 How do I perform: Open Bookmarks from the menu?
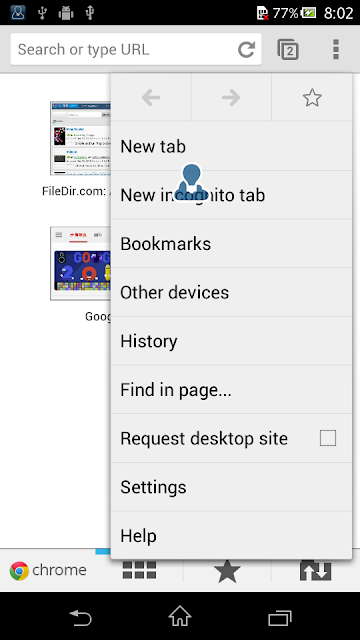[x=231, y=244]
